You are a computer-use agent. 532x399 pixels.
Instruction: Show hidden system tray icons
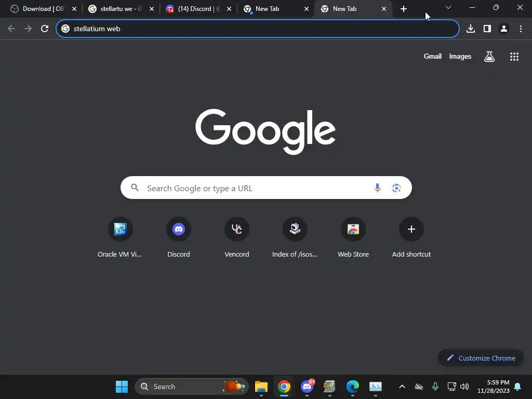pyautogui.click(x=402, y=387)
